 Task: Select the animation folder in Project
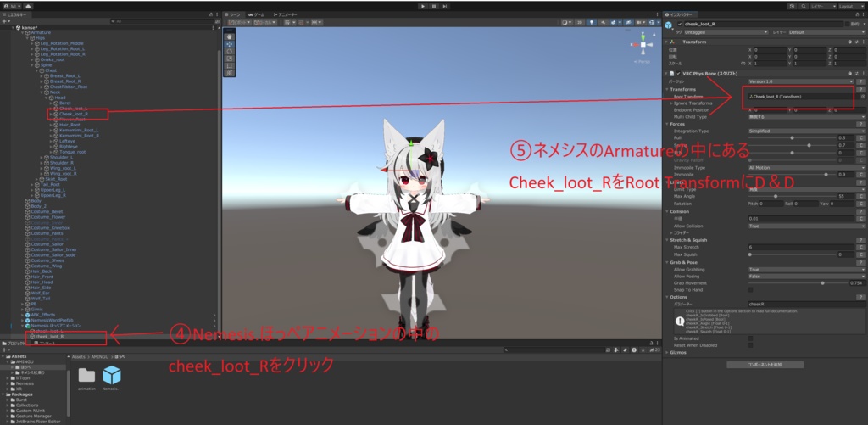tap(86, 378)
